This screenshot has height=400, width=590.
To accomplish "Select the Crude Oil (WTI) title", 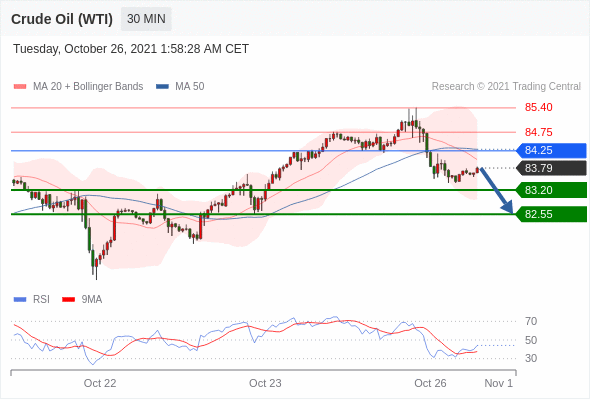I will coord(62,19).
